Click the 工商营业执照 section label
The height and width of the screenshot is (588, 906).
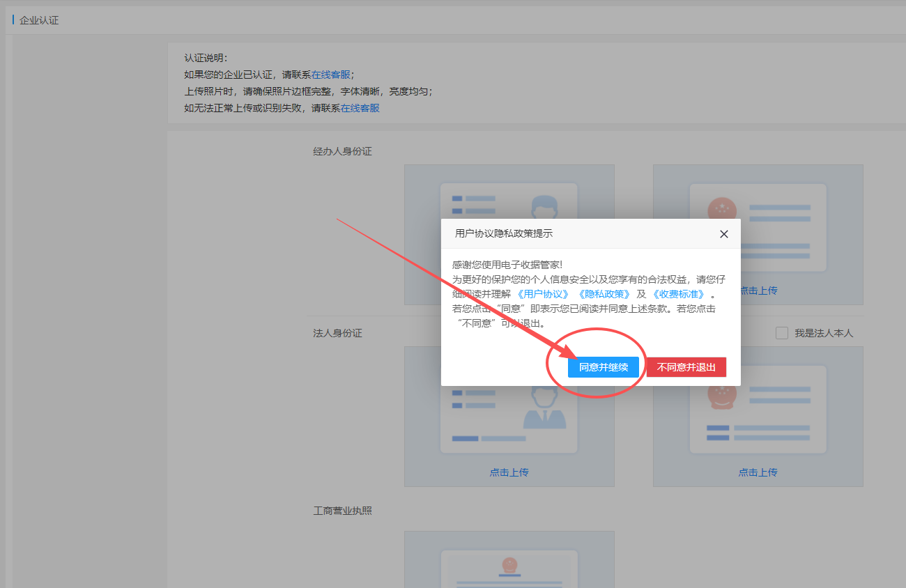click(342, 511)
